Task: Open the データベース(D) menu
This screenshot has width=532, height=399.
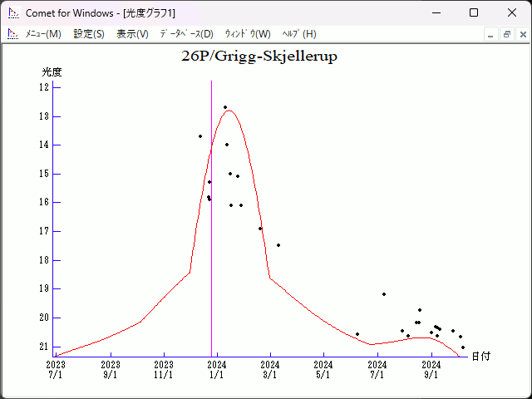Action: tap(186, 34)
